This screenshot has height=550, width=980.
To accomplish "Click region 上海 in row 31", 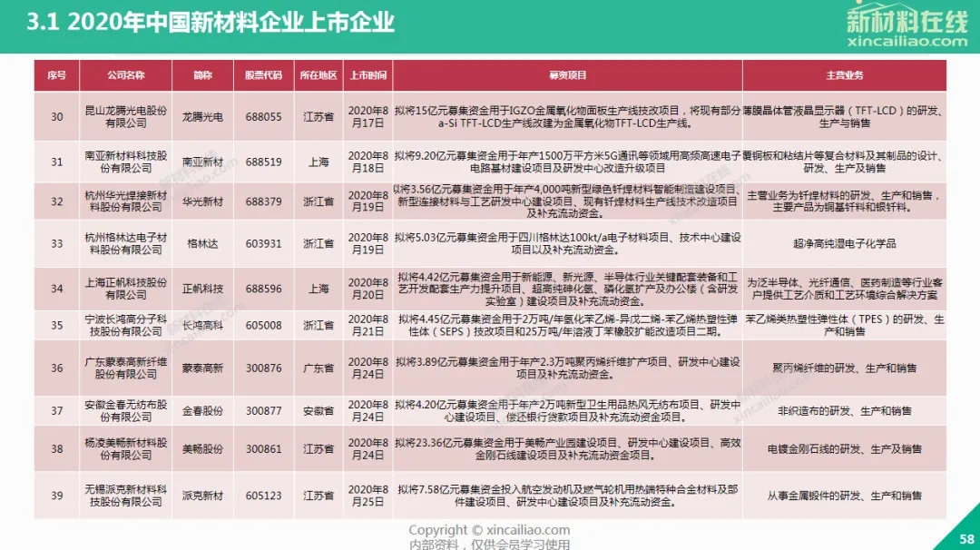I will coord(318,162).
